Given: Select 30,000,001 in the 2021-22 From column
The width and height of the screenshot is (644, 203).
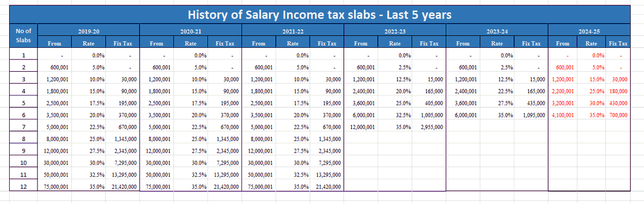Looking at the screenshot, I should click(x=260, y=163).
